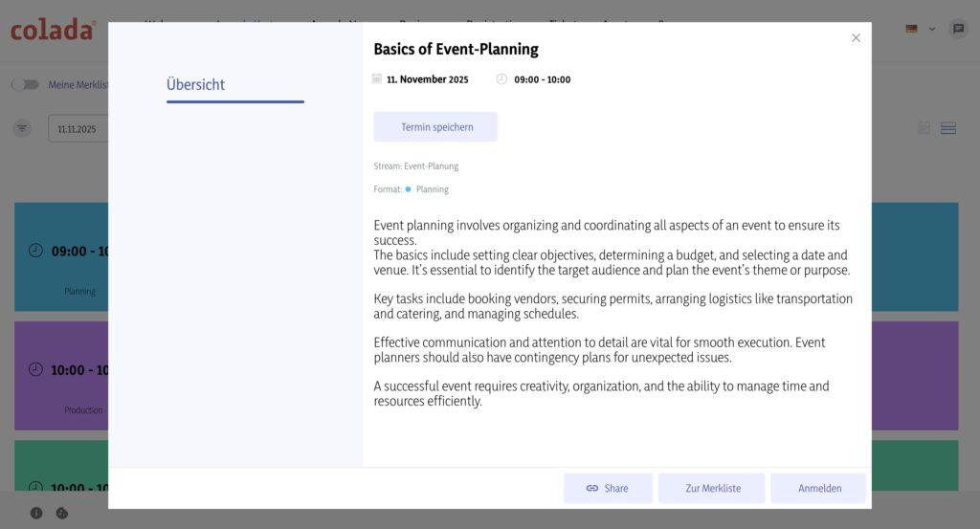This screenshot has width=980, height=529.
Task: Switch to the list view icon
Action: (x=948, y=128)
